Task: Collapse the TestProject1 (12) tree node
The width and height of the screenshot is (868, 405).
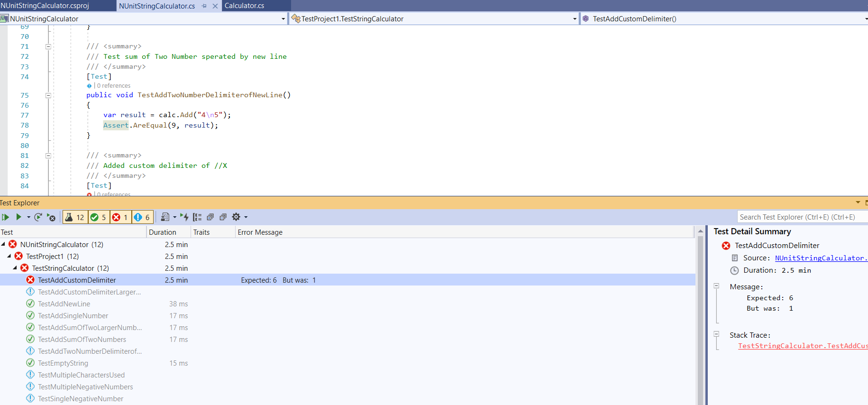Action: (x=9, y=256)
